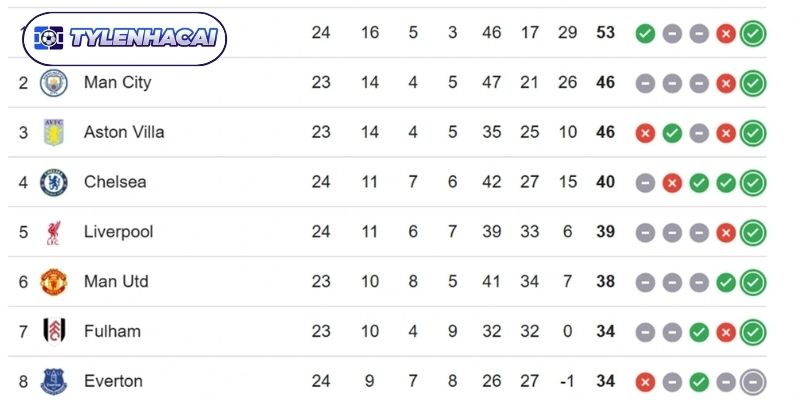800x400 pixels.
Task: Click the Fulham club crest
Action: [x=53, y=332]
